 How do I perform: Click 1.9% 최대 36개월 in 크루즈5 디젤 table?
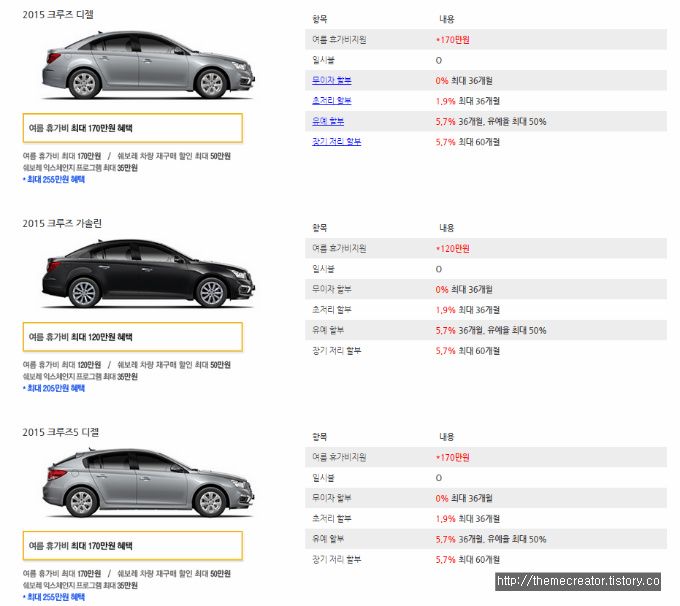468,518
